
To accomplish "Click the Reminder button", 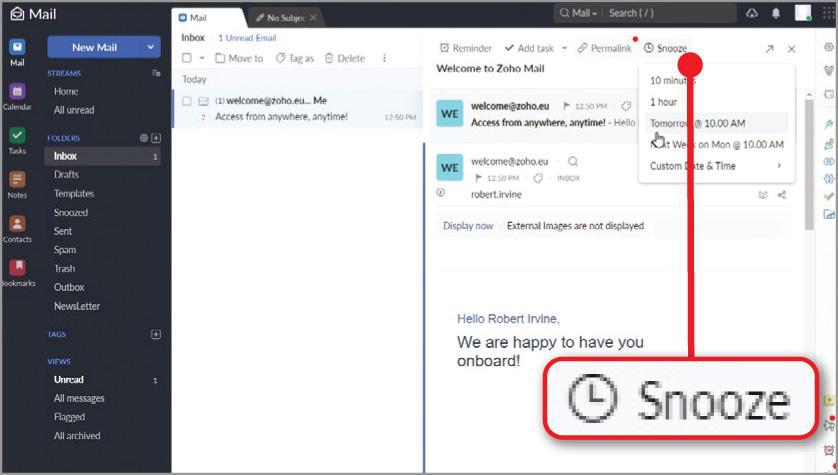I will [x=465, y=48].
